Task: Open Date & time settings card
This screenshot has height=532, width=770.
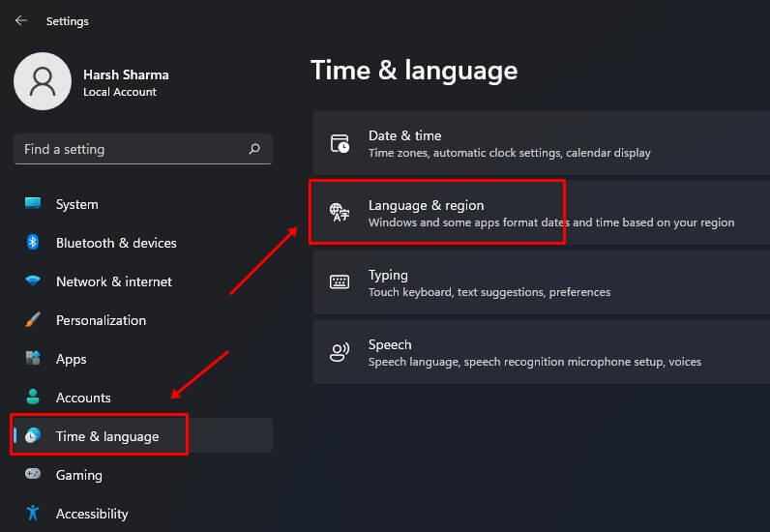Action: point(541,142)
